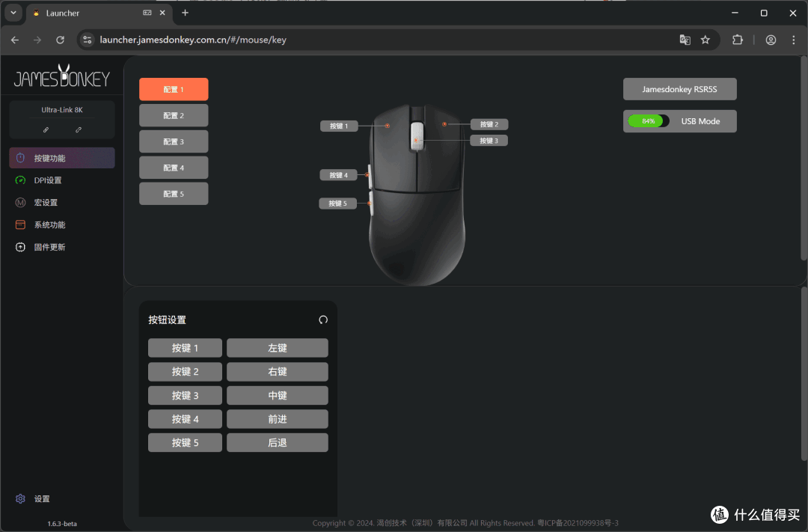This screenshot has width=808, height=532.
Task: Click the orange window icon beside 系统功能
Action: tap(21, 224)
